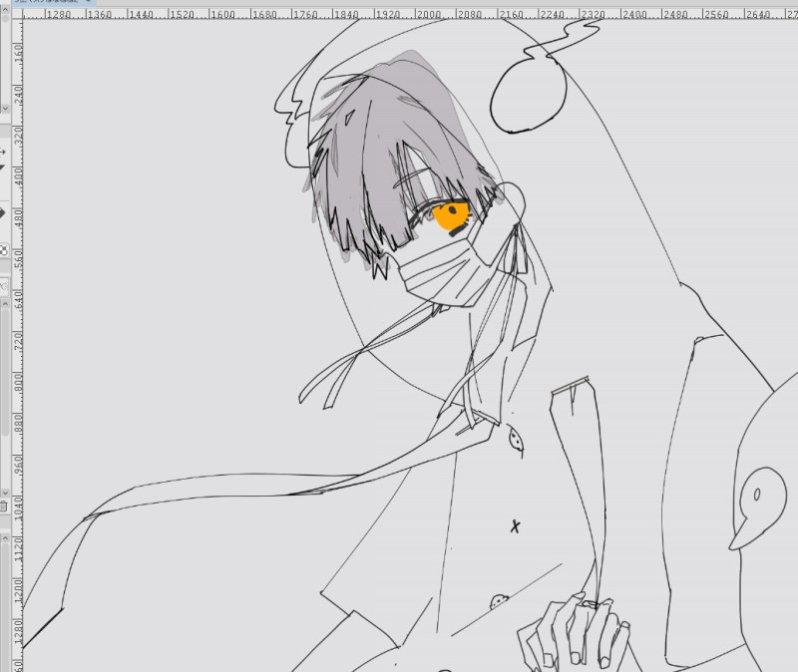The width and height of the screenshot is (798, 672).
Task: Click the 1200 mark on vertical ruler
Action: [18, 589]
